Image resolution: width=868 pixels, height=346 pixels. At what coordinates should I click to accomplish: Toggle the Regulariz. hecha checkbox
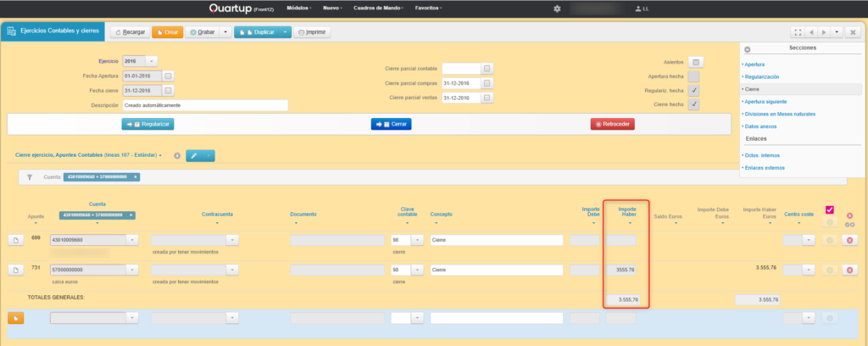click(x=693, y=90)
